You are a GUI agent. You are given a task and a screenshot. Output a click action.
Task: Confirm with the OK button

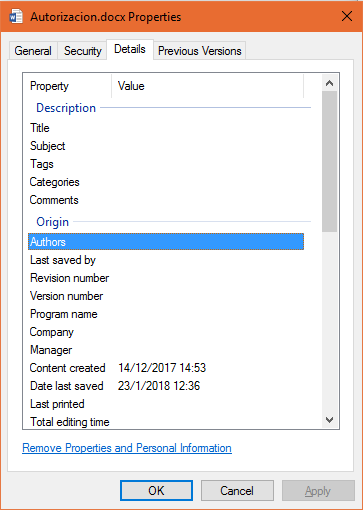(x=156, y=491)
